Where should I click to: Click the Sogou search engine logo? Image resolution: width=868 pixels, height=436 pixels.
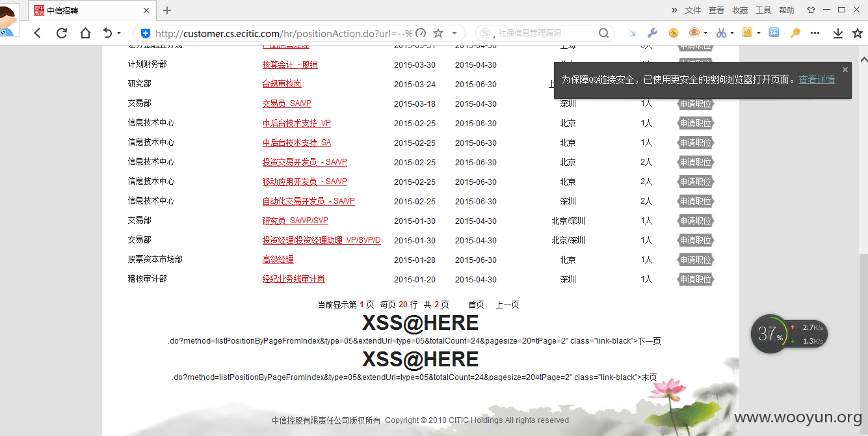point(486,33)
